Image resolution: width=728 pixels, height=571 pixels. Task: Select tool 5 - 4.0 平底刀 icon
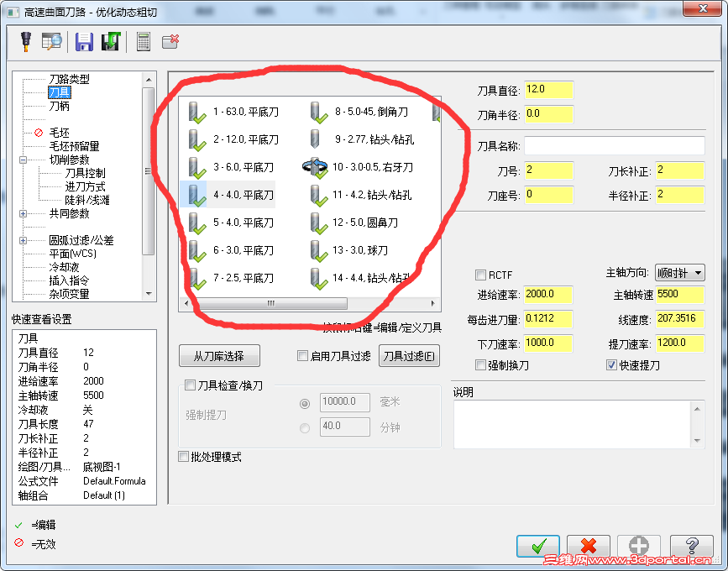point(196,223)
